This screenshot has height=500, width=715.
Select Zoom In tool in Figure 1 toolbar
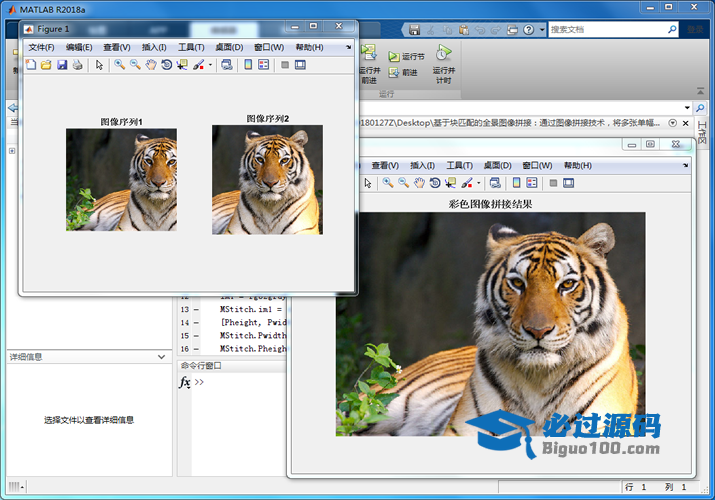[x=119, y=65]
